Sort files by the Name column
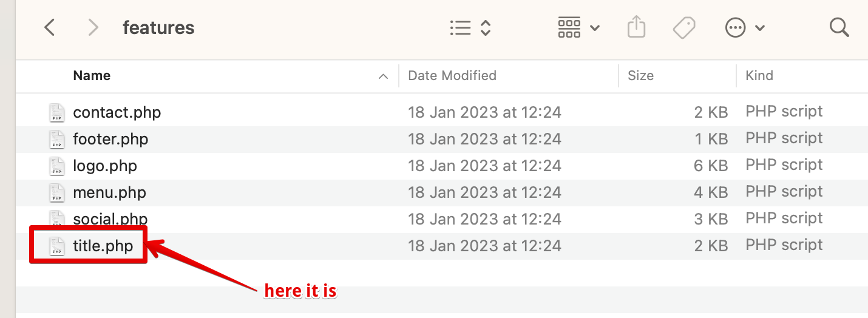Image resolution: width=868 pixels, height=318 pixels. [x=92, y=76]
